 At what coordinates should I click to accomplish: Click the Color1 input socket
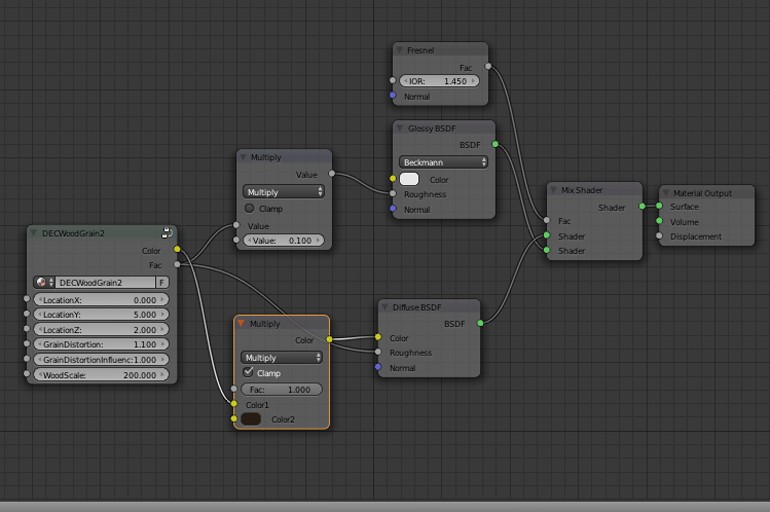coord(234,404)
